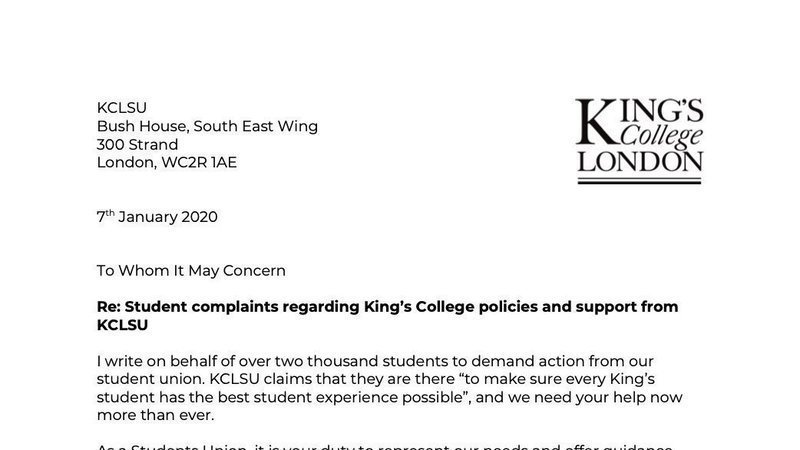Click the KING'S text in the logo

pyautogui.click(x=640, y=113)
